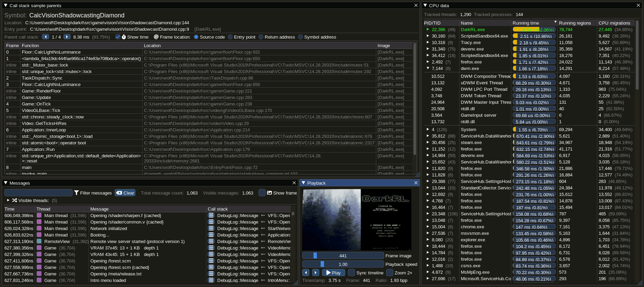Step playback back one frame

[306, 273]
